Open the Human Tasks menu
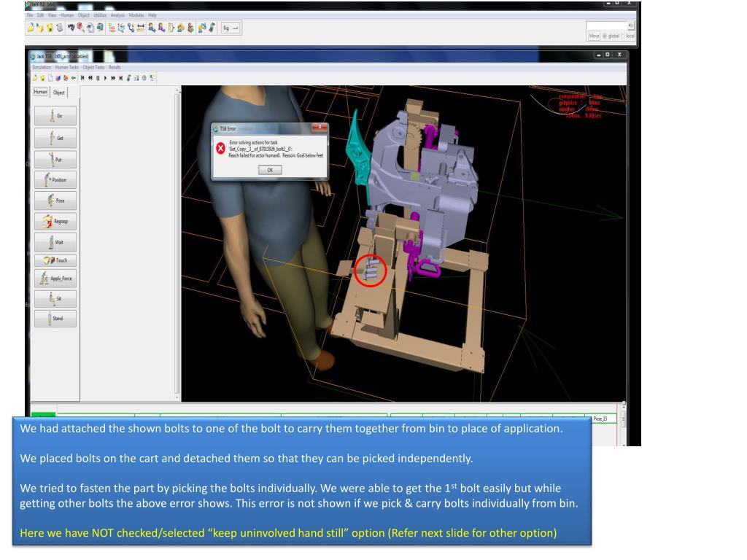Screen dimensions: 747x560 tap(66, 67)
